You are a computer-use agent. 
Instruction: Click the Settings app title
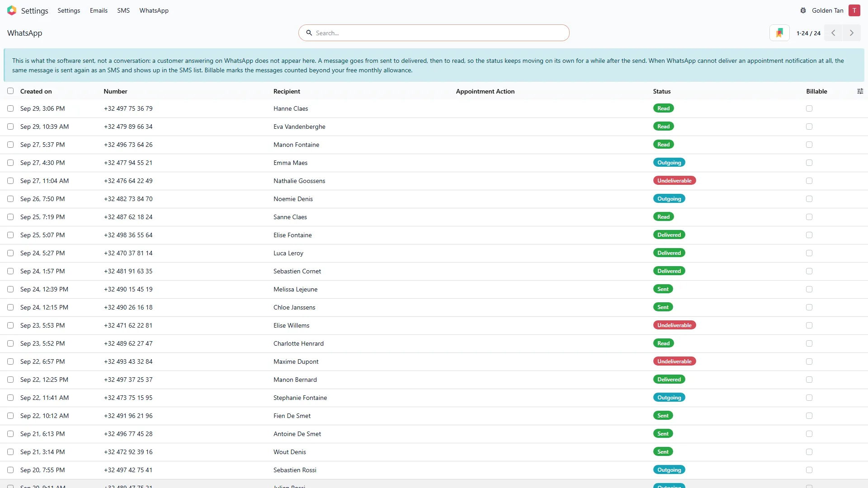34,11
